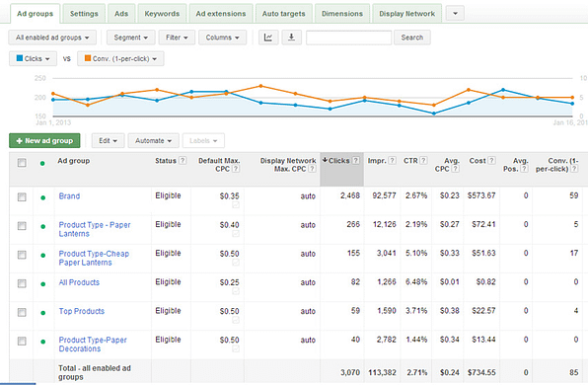Switch to the Keywords tab
Viewport: 588px width, 385px height.
coord(162,14)
